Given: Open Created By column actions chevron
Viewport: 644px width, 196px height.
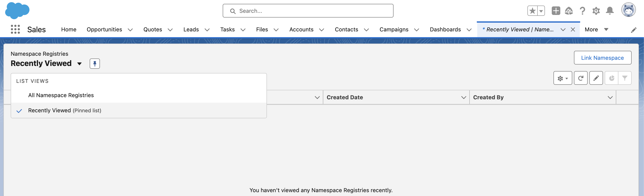Looking at the screenshot, I should coord(610,98).
